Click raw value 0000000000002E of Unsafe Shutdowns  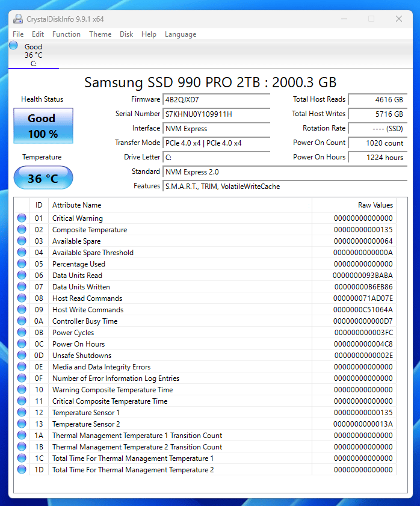(363, 356)
